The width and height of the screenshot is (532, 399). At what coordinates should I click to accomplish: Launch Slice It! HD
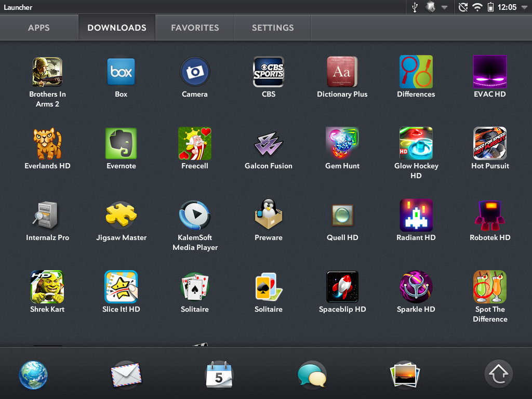121,287
